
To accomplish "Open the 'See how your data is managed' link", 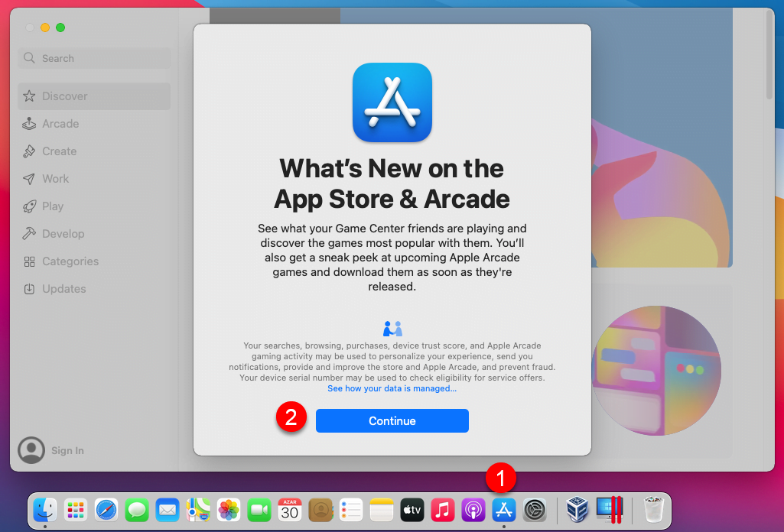I will coord(392,388).
